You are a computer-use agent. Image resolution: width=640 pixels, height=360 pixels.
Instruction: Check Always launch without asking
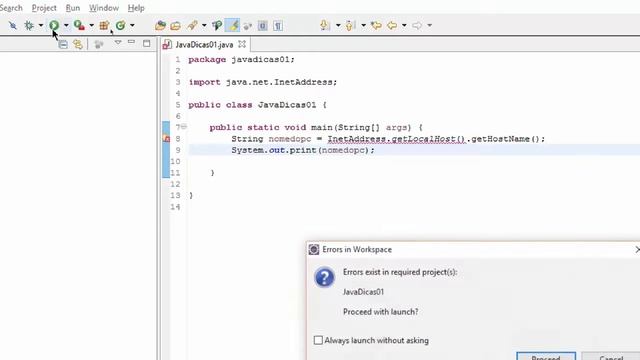click(x=318, y=340)
